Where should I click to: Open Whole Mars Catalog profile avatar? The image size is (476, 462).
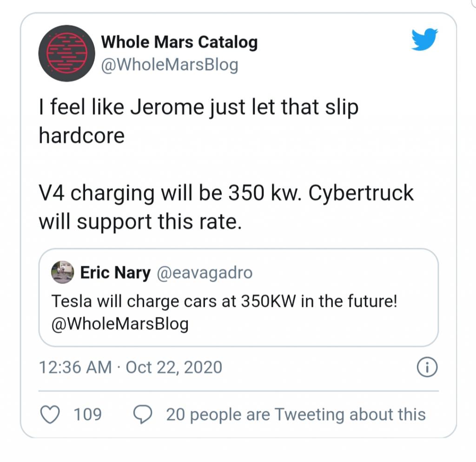point(66,53)
